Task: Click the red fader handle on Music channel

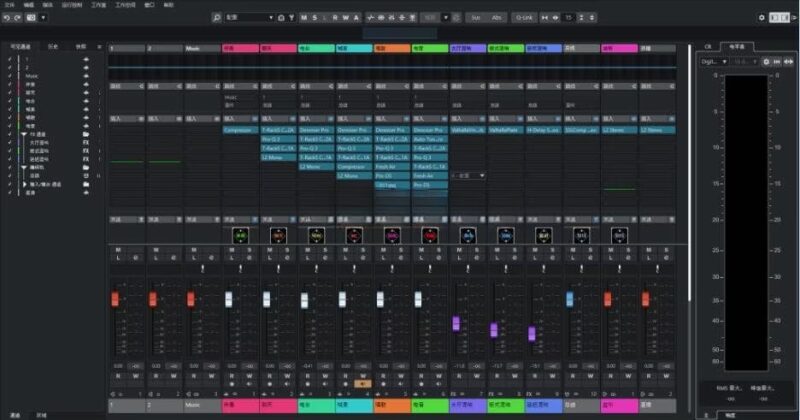Action: pos(190,299)
